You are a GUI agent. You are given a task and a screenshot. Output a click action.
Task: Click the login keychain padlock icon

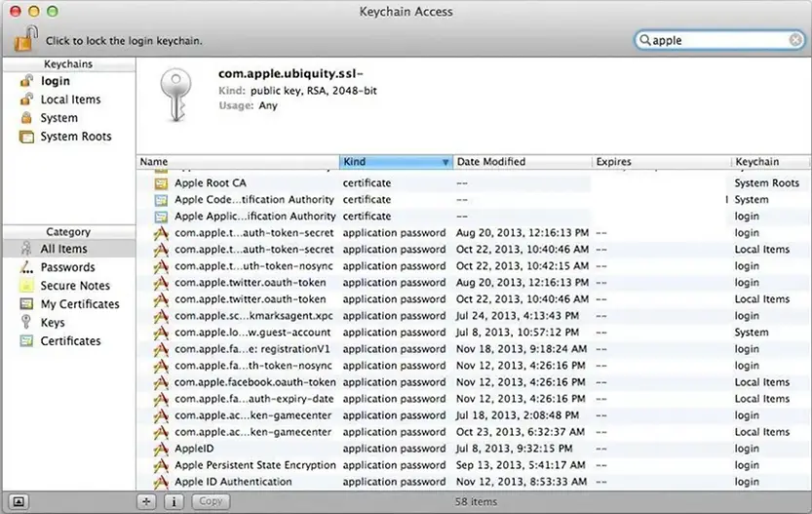coord(26,81)
